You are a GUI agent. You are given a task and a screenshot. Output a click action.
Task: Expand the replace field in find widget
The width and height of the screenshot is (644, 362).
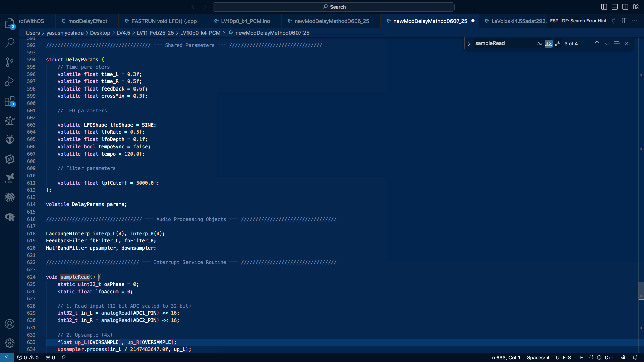tap(469, 43)
